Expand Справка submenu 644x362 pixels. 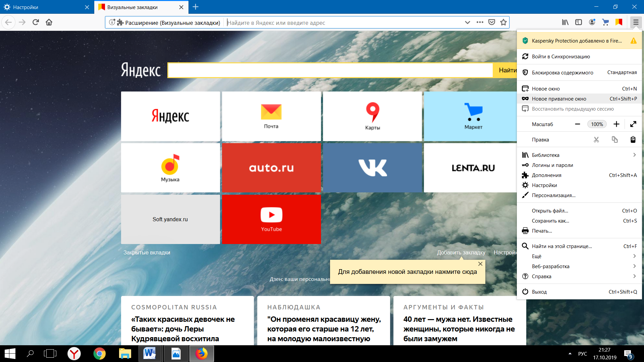579,277
